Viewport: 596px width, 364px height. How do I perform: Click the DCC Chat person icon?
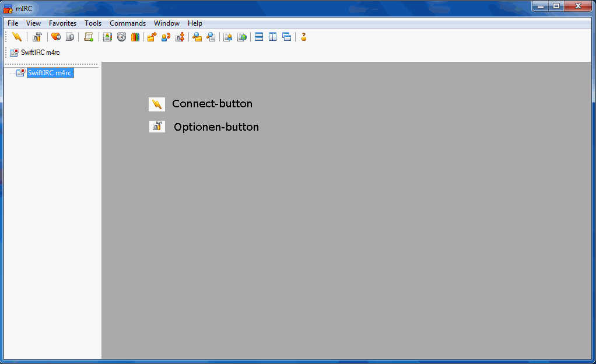(x=166, y=37)
